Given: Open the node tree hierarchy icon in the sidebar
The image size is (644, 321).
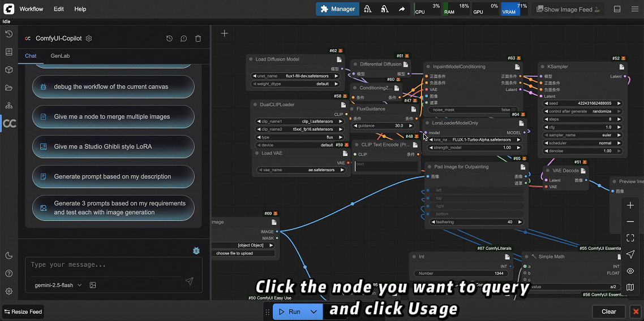Looking at the screenshot, I should pyautogui.click(x=8, y=105).
